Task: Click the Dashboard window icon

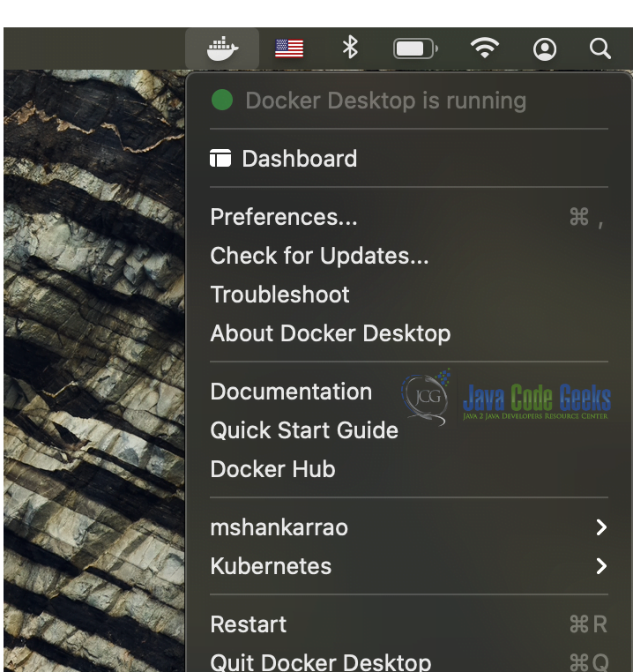Action: click(x=220, y=158)
